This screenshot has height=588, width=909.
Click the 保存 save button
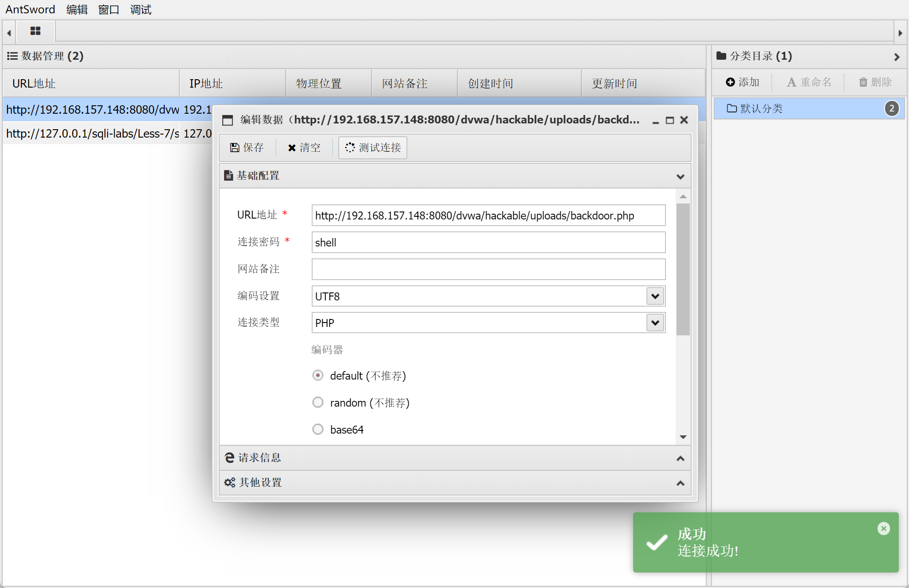[247, 148]
